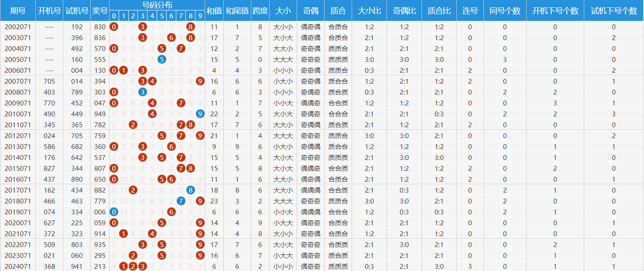The width and height of the screenshot is (644, 271).
Task: Select the 同号个数 column header
Action: pos(505,11)
